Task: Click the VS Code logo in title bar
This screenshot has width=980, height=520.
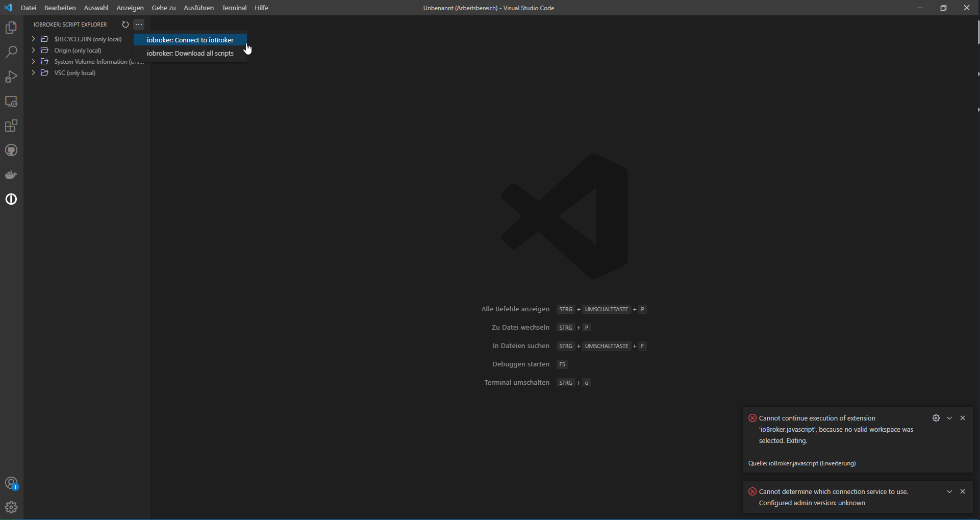Action: point(8,8)
